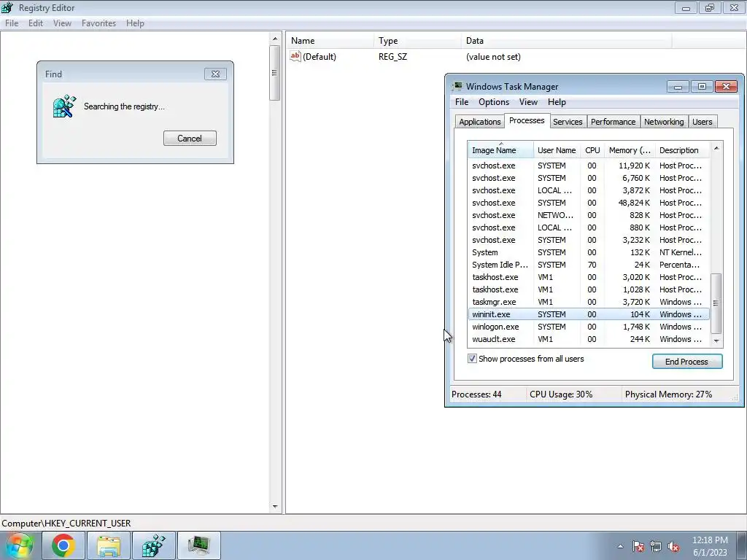Open Windows Explorer from the taskbar
The width and height of the screenshot is (747, 560).
coord(109,545)
